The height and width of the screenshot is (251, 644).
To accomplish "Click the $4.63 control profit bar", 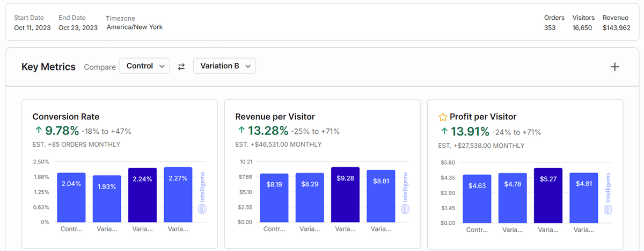I will (x=477, y=198).
